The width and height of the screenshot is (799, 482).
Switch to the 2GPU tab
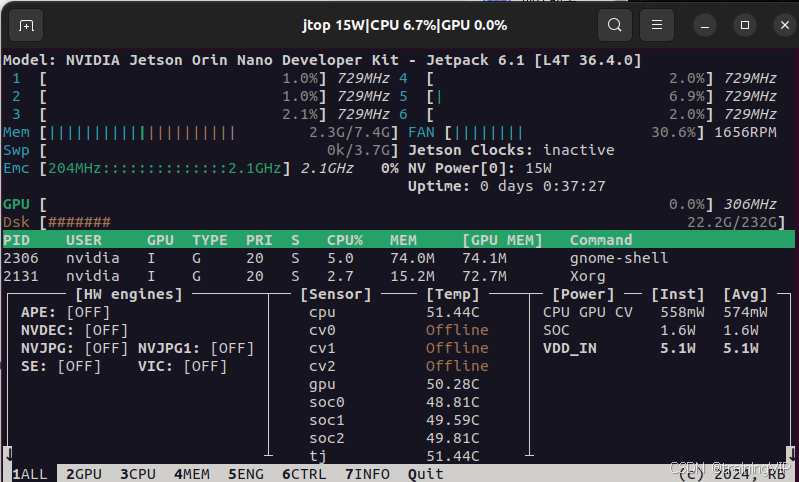84,474
